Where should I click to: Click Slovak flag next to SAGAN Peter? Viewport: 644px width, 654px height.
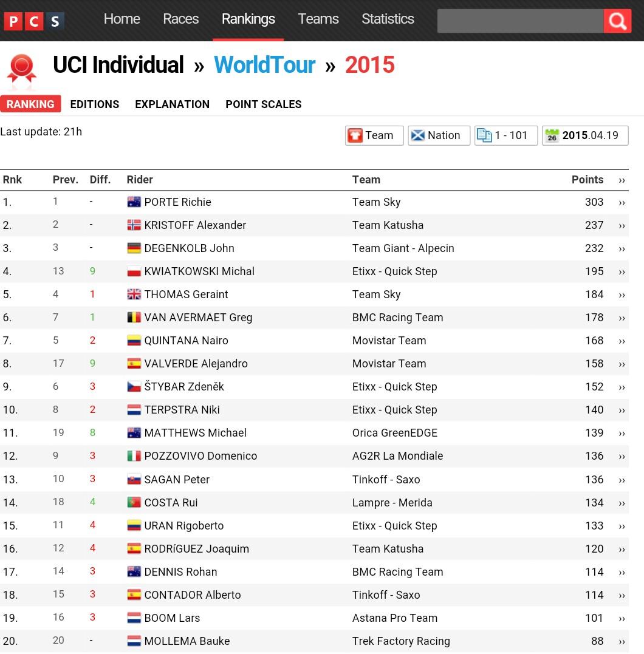(134, 480)
